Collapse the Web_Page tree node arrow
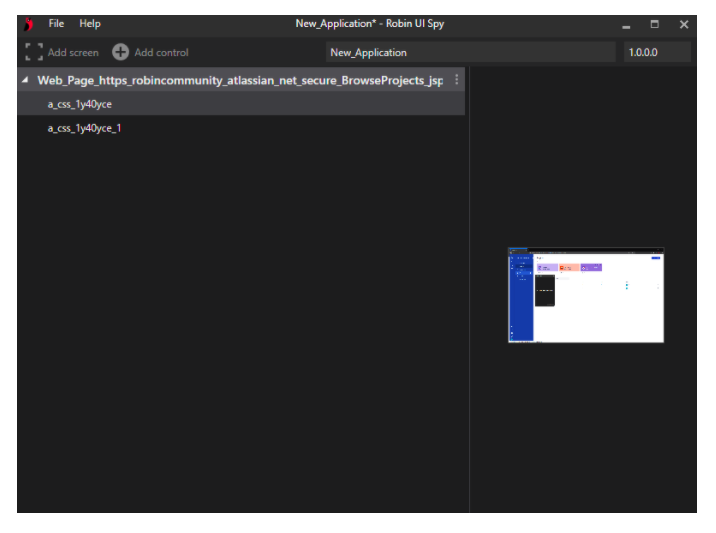Image resolution: width=716 pixels, height=533 pixels. (25, 80)
